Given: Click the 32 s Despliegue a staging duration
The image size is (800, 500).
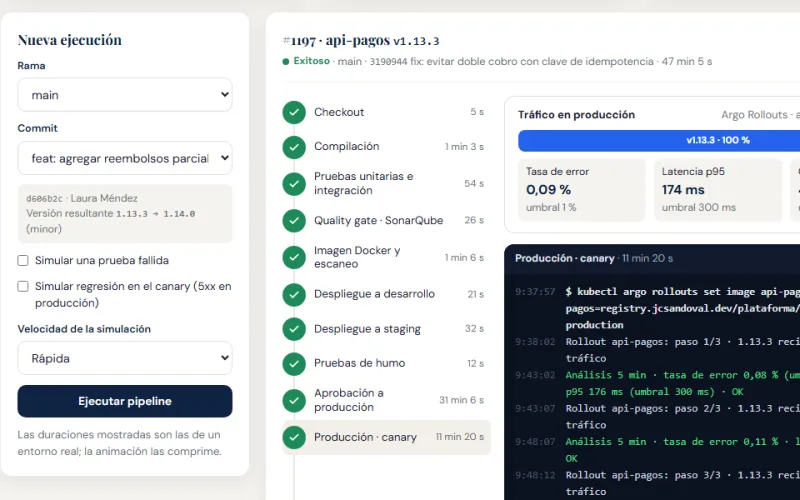Looking at the screenshot, I should (474, 329).
